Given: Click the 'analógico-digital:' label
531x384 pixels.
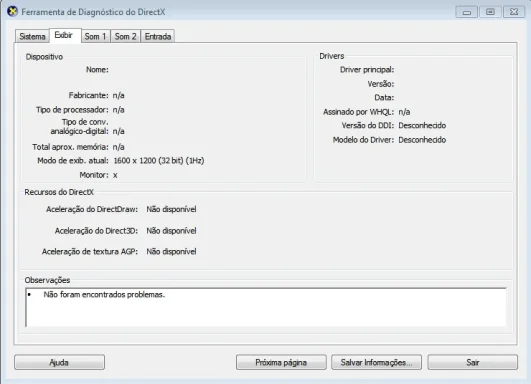Looking at the screenshot, I should click(x=79, y=131).
